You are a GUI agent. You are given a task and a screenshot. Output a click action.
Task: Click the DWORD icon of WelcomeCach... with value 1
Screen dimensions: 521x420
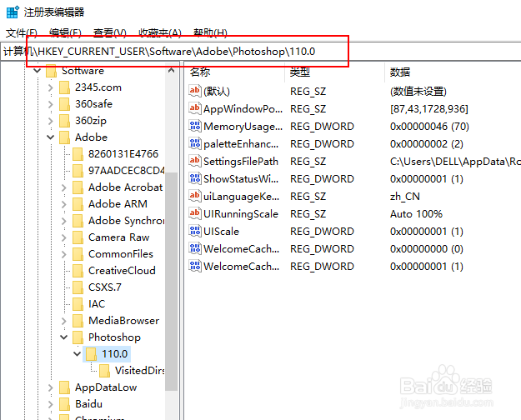[195, 266]
